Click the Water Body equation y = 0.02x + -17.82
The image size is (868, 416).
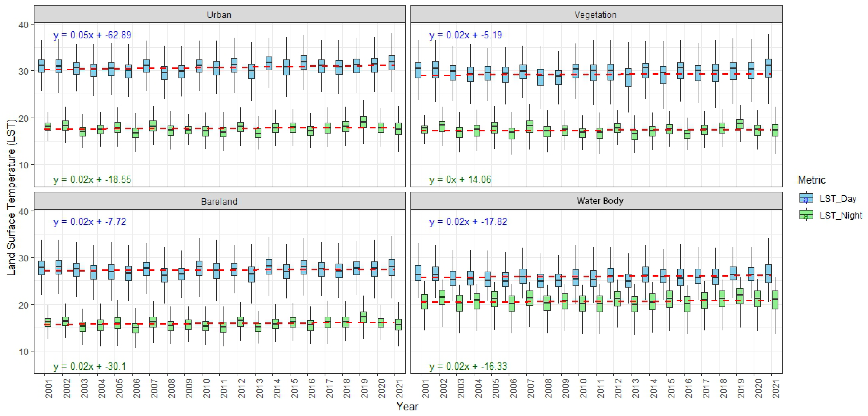(x=468, y=222)
